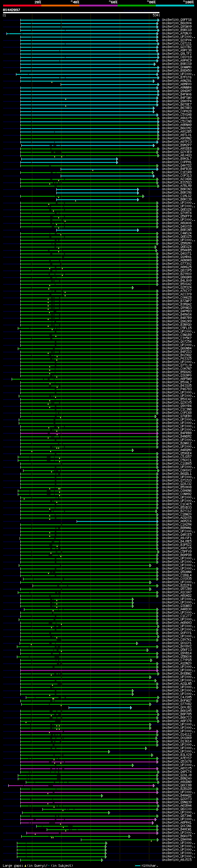Click the white query sequence ruler bar
The width and height of the screenshot is (197, 868).
[x=81, y=13]
